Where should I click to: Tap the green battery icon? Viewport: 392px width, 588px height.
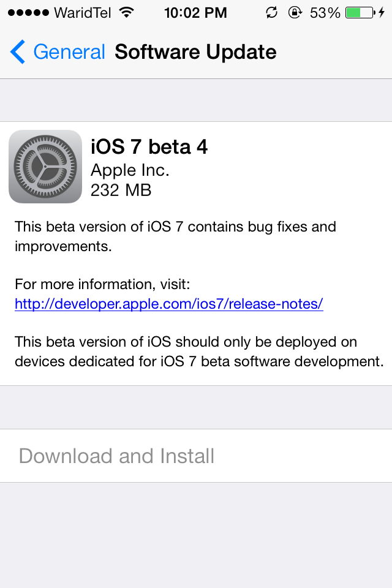[361, 13]
